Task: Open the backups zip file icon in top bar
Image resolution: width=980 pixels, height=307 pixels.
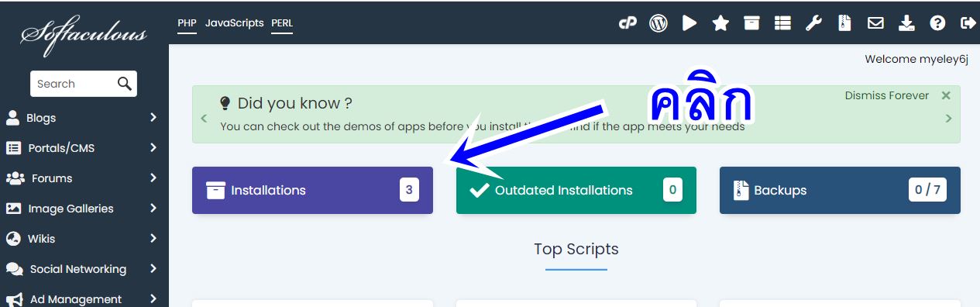Action: (844, 23)
